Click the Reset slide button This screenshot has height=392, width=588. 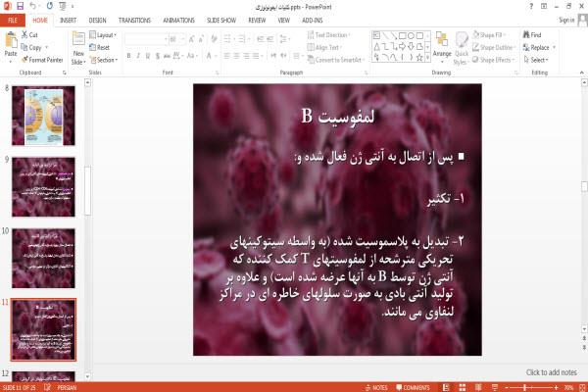pos(100,47)
